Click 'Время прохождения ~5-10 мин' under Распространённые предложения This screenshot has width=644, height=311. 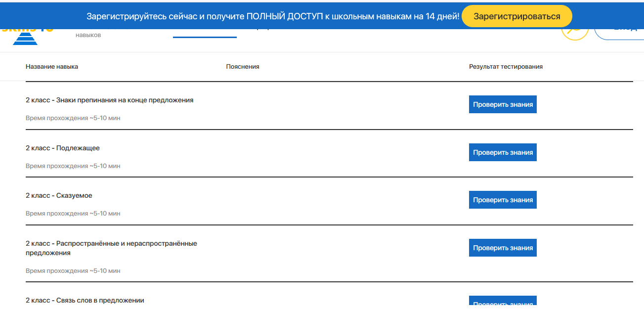tap(73, 271)
